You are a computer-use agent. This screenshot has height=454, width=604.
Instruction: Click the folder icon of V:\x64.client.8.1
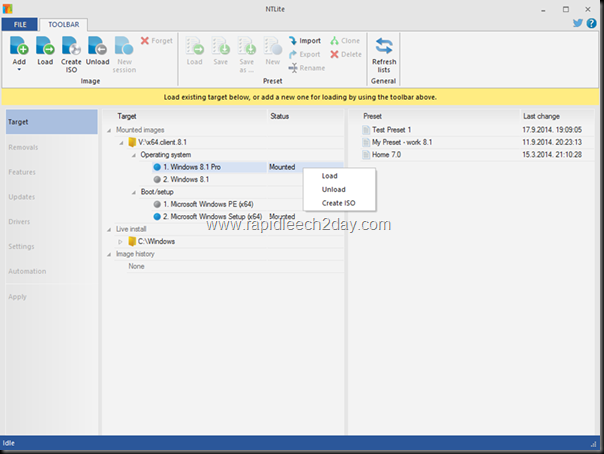click(x=132, y=142)
